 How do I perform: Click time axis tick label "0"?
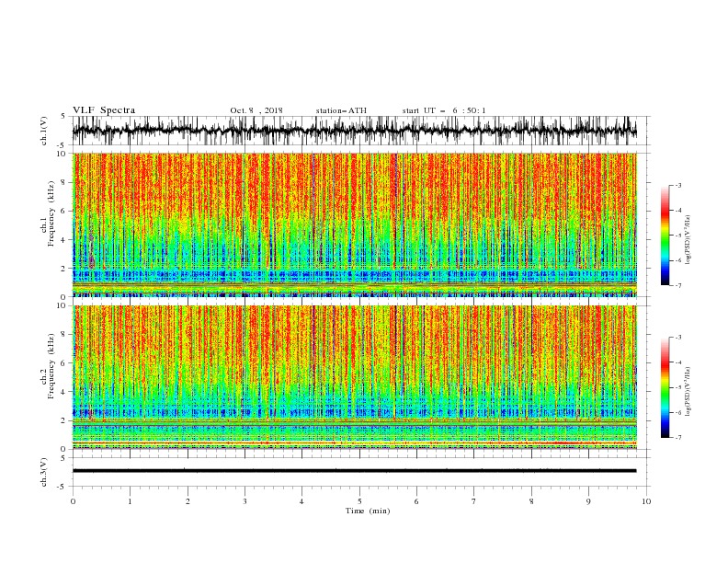(x=73, y=501)
